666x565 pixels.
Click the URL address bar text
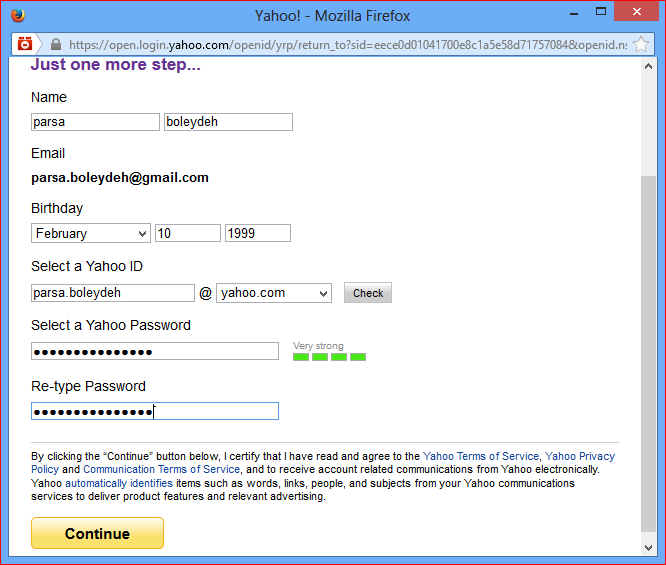(347, 45)
